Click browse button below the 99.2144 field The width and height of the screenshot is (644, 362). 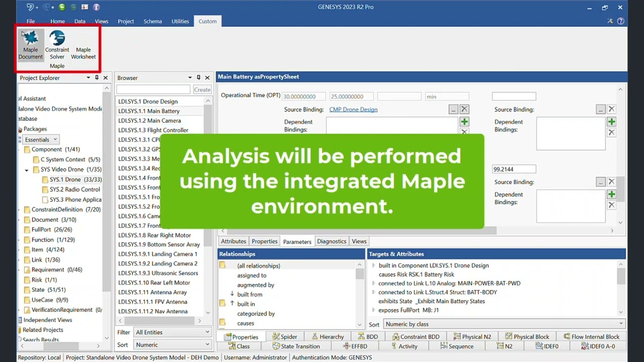click(600, 182)
